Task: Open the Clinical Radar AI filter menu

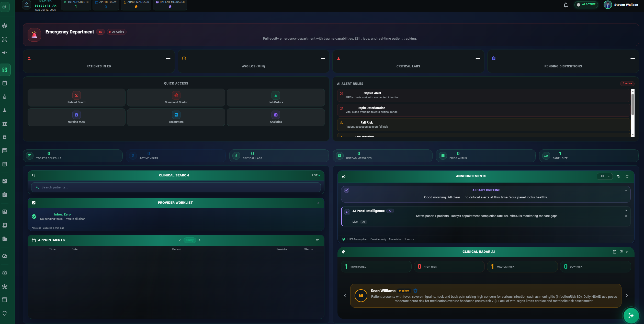Action: coord(627,252)
